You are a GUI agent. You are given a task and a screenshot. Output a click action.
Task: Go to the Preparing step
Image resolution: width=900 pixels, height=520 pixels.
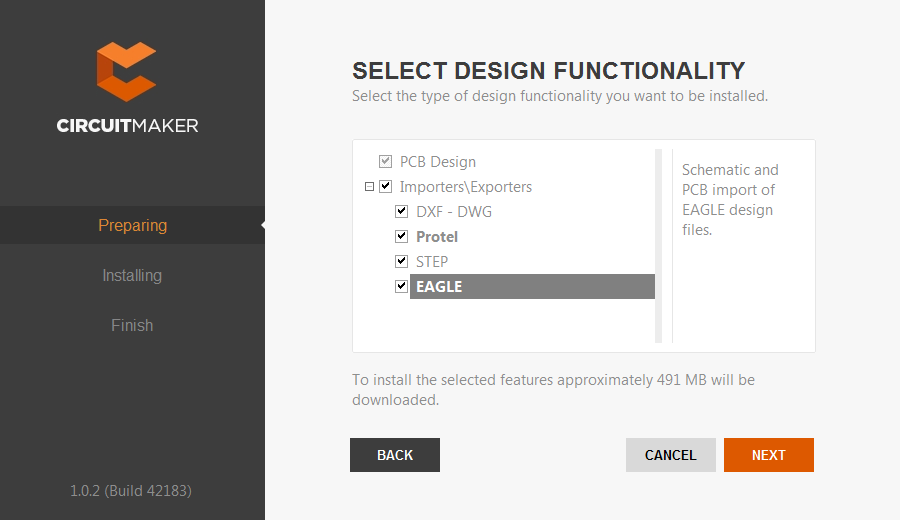[x=132, y=225]
